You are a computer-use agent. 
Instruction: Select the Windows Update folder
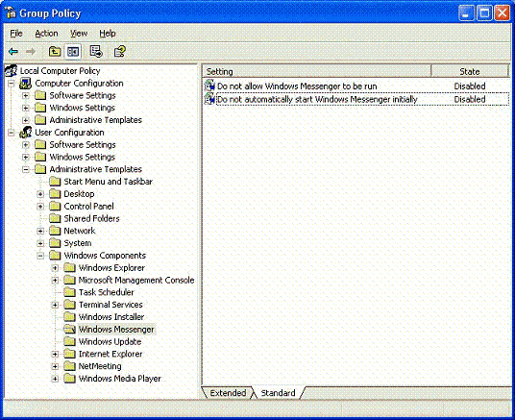click(110, 342)
